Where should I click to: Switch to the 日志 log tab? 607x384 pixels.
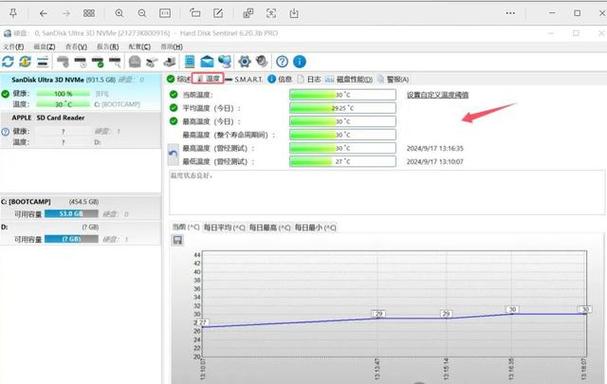coord(309,79)
